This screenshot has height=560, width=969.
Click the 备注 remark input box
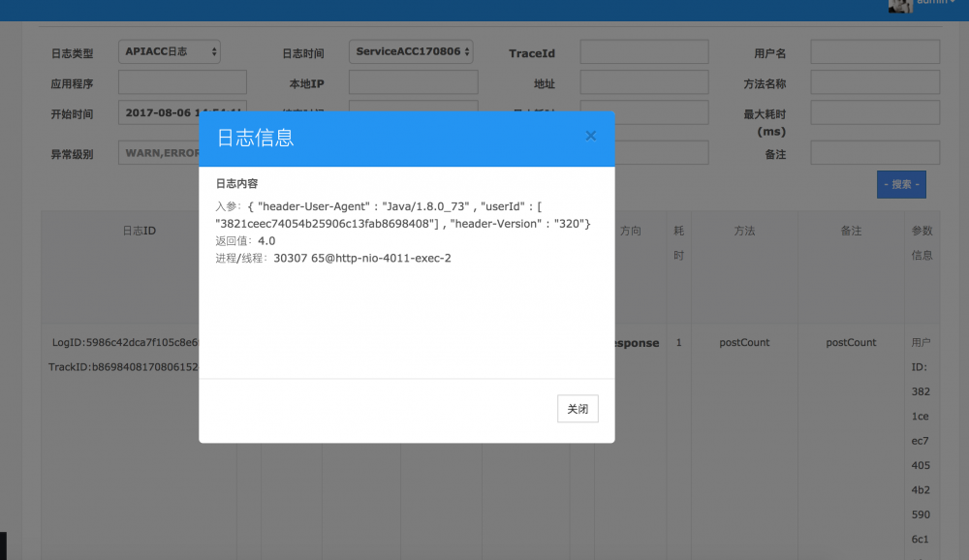[x=874, y=152]
